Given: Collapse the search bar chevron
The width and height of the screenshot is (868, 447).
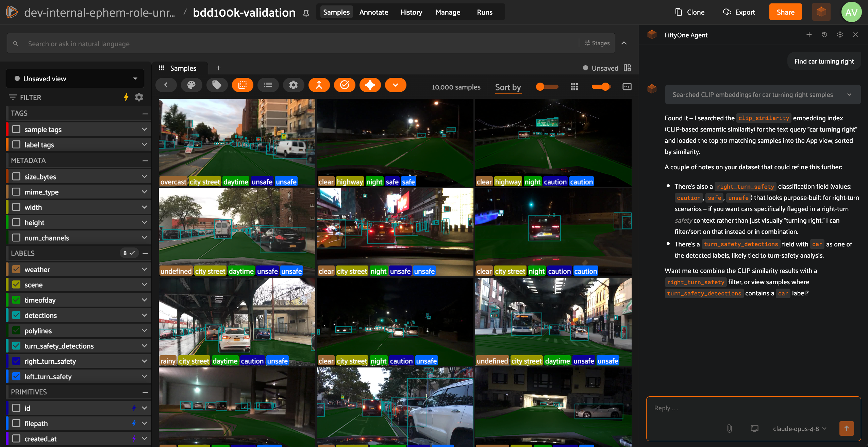Looking at the screenshot, I should pyautogui.click(x=624, y=43).
